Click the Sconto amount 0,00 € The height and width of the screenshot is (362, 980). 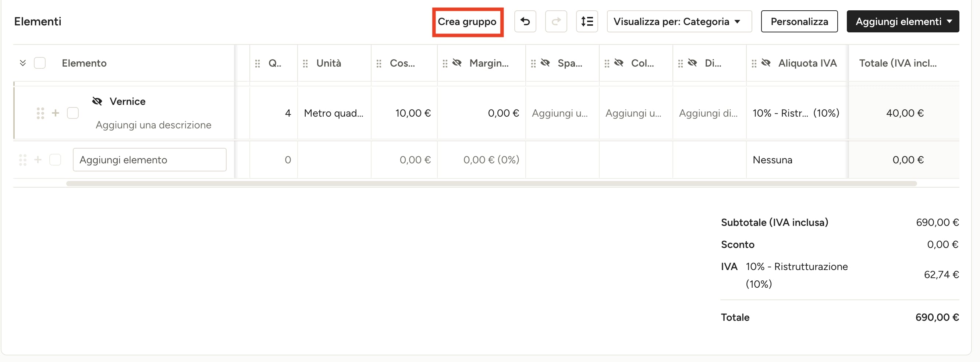tap(943, 244)
